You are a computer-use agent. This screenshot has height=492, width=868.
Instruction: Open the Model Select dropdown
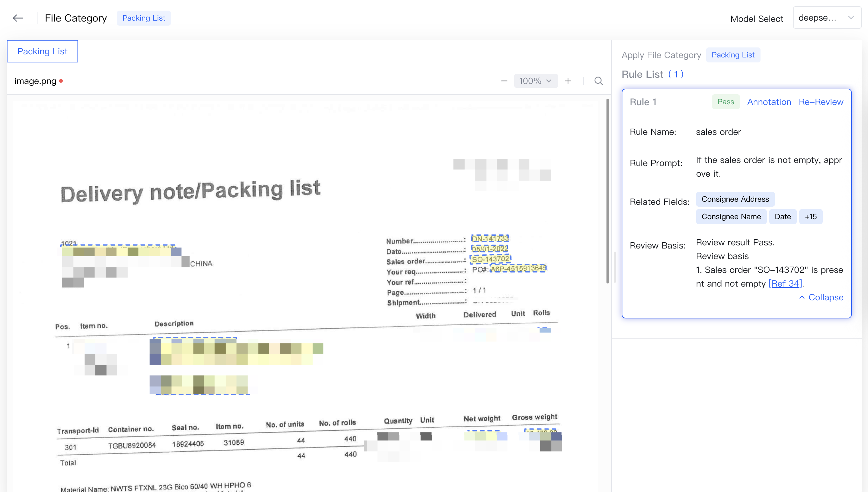827,17
